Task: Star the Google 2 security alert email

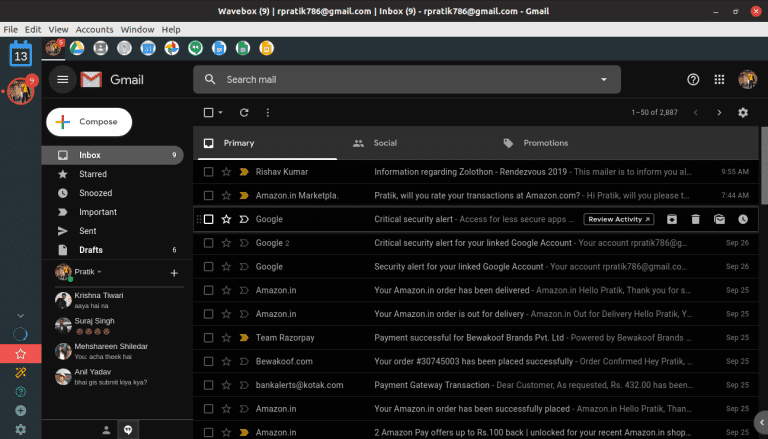Action: (x=226, y=243)
